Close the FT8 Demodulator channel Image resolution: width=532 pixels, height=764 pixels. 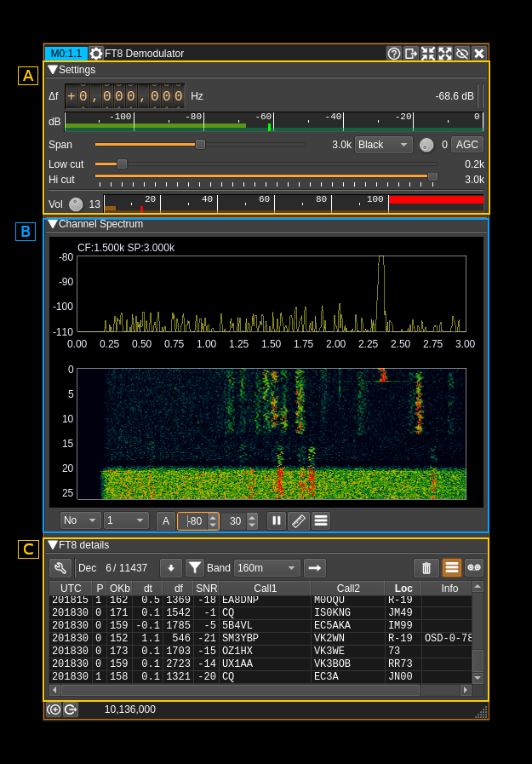tap(479, 54)
